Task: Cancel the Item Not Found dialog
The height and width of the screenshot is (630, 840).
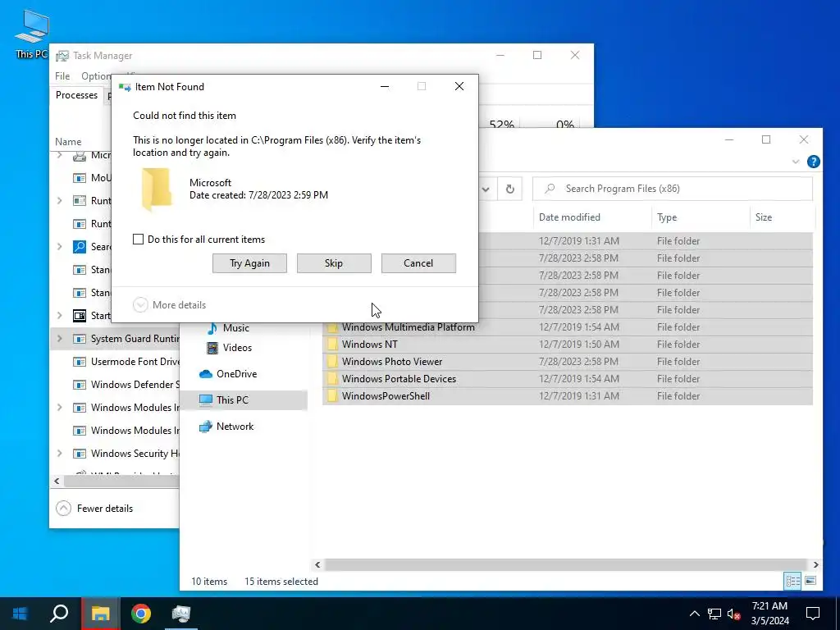Action: coord(418,263)
